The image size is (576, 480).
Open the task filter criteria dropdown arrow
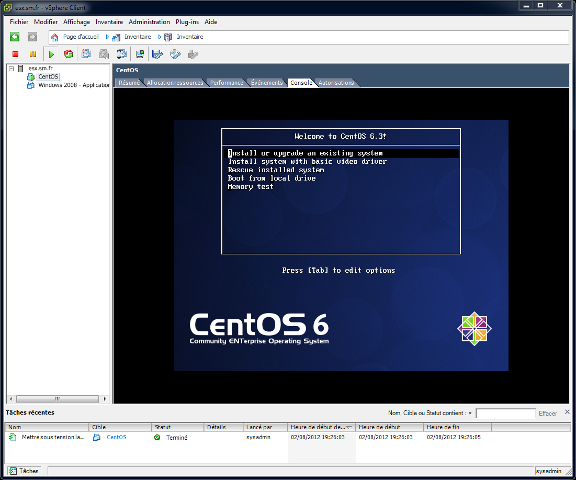coord(470,413)
